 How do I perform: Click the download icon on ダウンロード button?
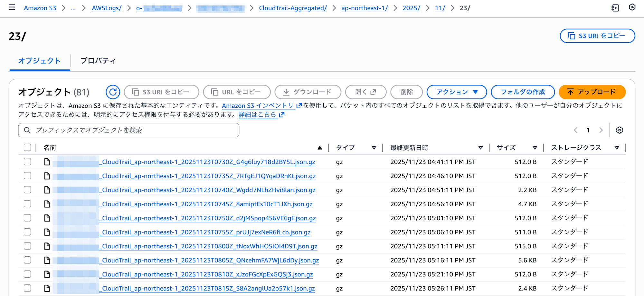click(286, 92)
